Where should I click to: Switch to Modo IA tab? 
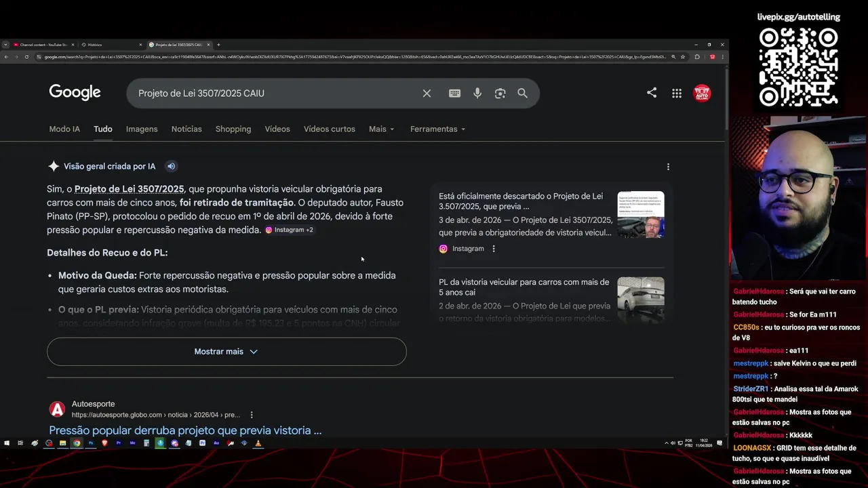[x=64, y=129]
